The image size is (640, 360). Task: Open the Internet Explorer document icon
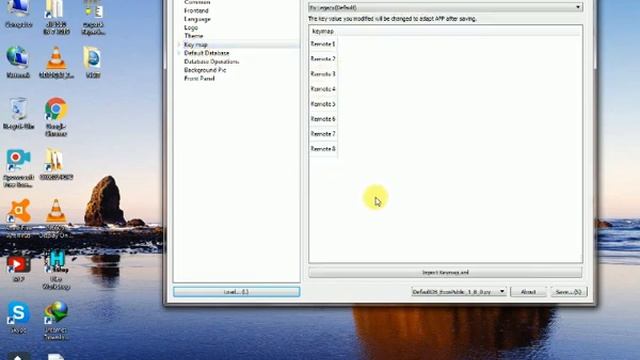pos(93,61)
